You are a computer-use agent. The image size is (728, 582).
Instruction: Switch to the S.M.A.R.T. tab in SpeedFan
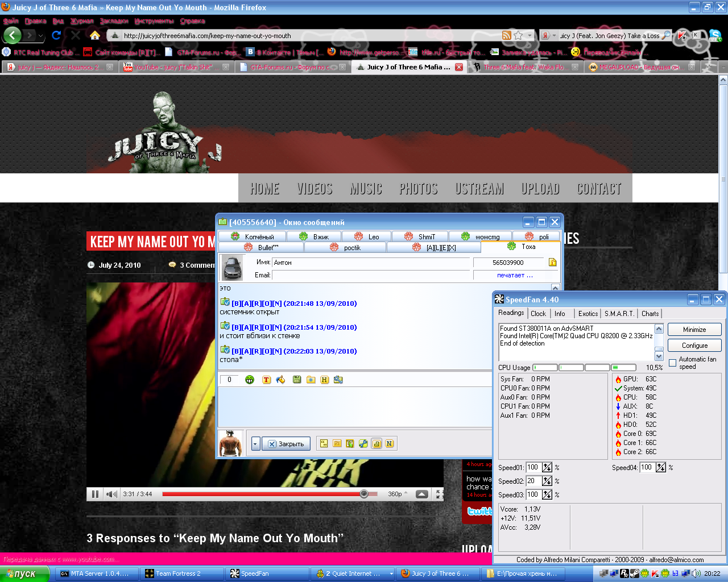[619, 314]
